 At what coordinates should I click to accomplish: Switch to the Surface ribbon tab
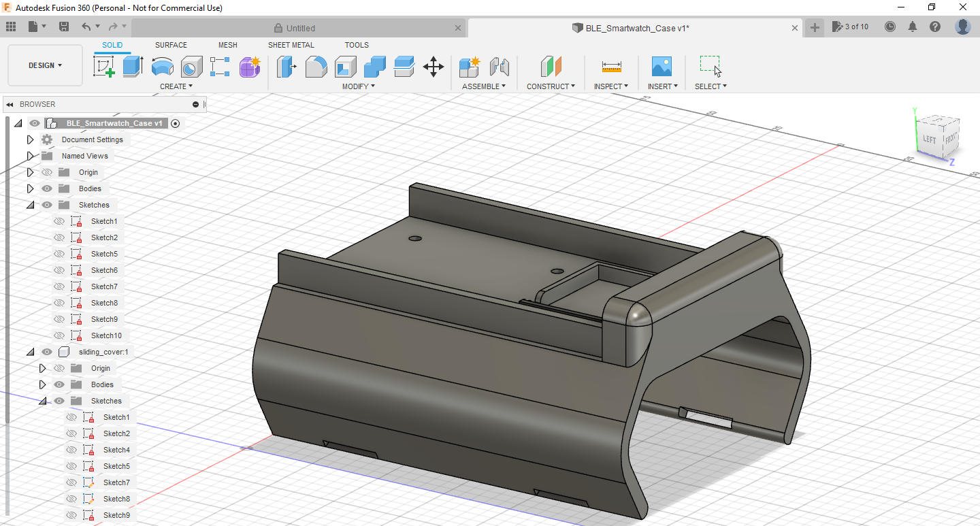click(x=170, y=44)
